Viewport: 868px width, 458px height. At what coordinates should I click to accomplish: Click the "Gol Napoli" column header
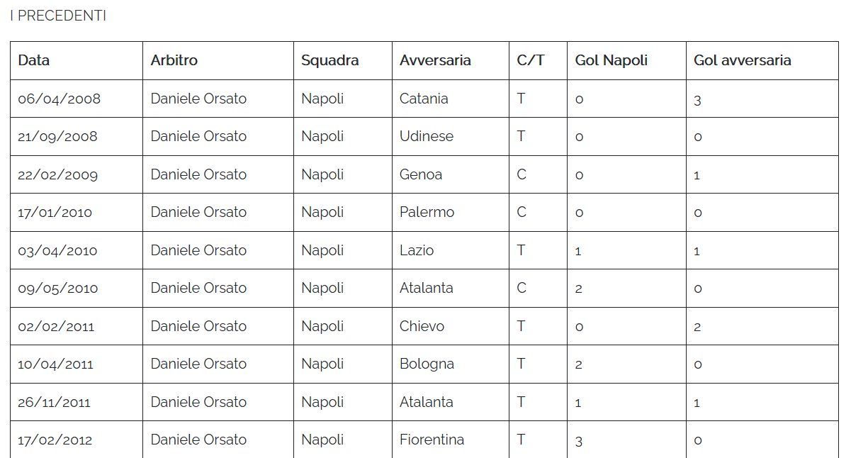(611, 60)
